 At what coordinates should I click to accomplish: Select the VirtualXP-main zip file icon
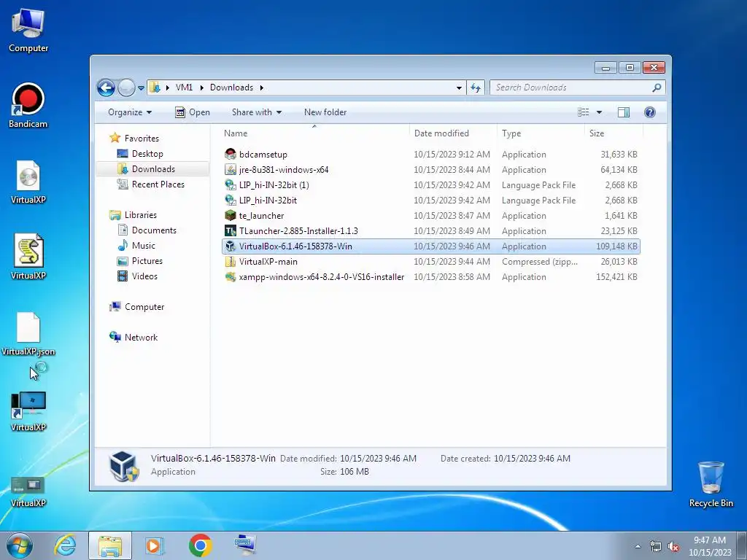tap(231, 262)
